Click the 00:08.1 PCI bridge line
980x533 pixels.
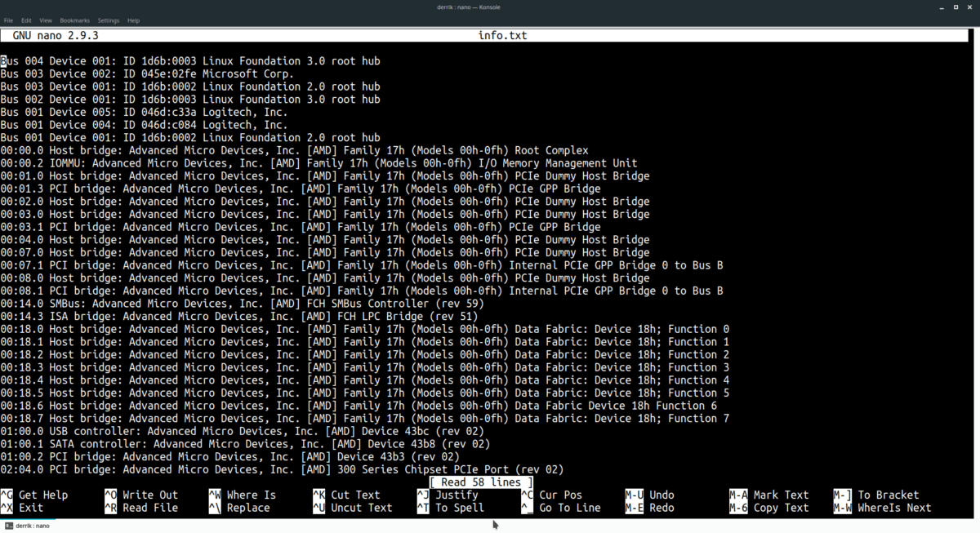tap(362, 291)
